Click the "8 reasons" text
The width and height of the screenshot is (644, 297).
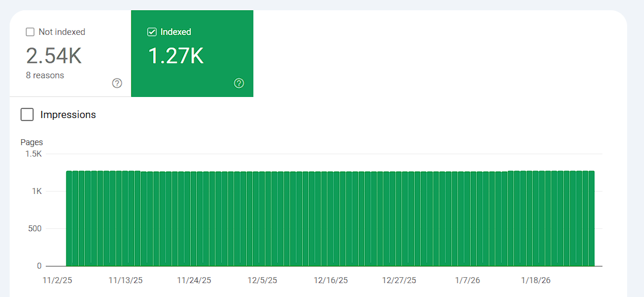tap(45, 75)
